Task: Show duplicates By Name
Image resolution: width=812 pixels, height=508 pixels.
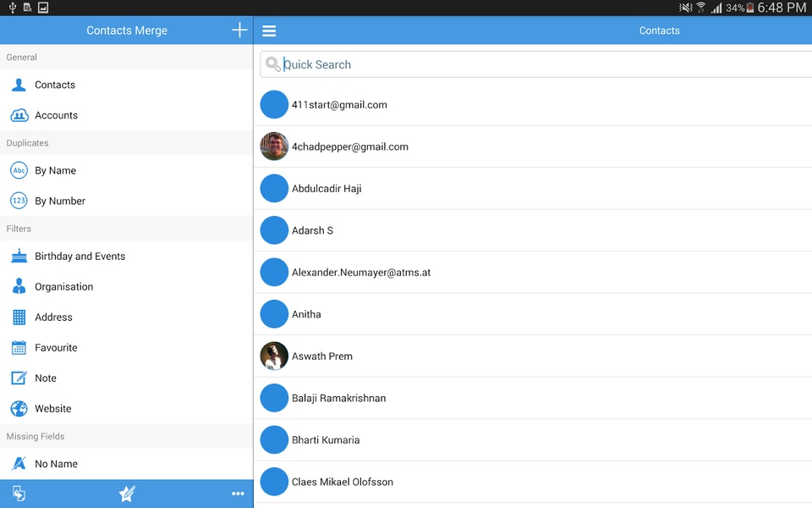Action: coord(126,170)
